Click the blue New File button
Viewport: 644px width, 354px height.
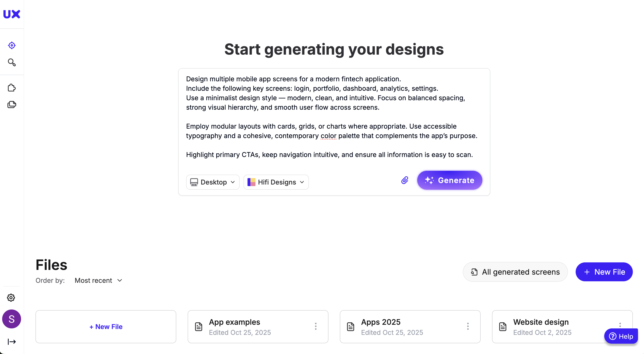click(x=604, y=272)
